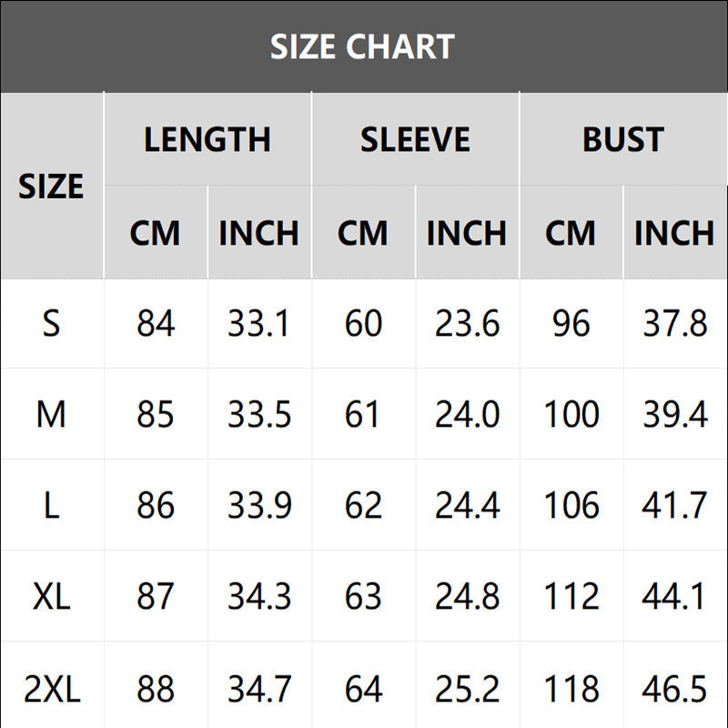The width and height of the screenshot is (728, 728).
Task: Click the 24.4 inch sleeve cell
Action: [467, 506]
